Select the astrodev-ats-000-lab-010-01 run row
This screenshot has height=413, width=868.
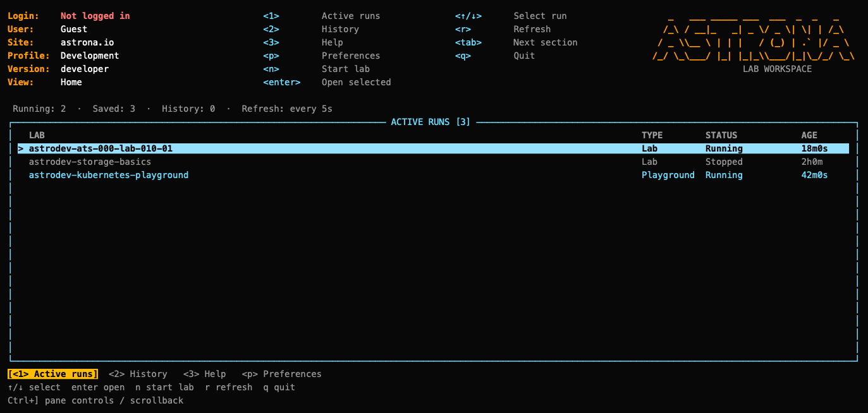click(x=433, y=148)
